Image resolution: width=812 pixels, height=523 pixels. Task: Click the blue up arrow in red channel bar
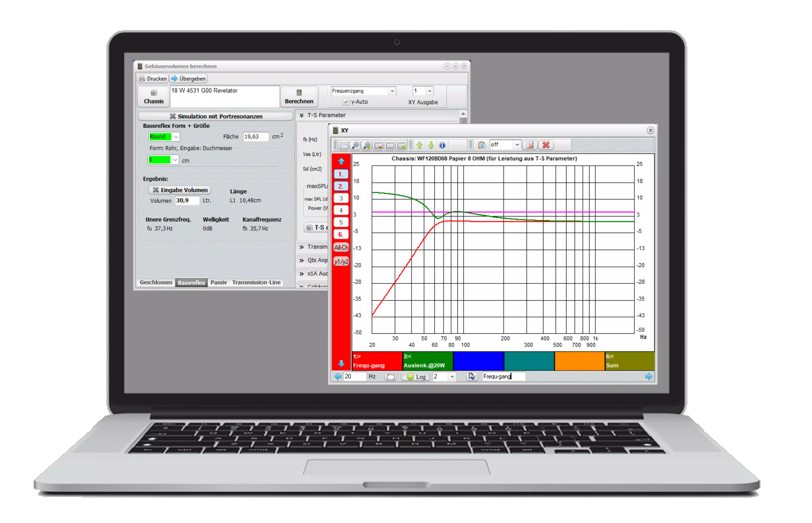point(341,161)
